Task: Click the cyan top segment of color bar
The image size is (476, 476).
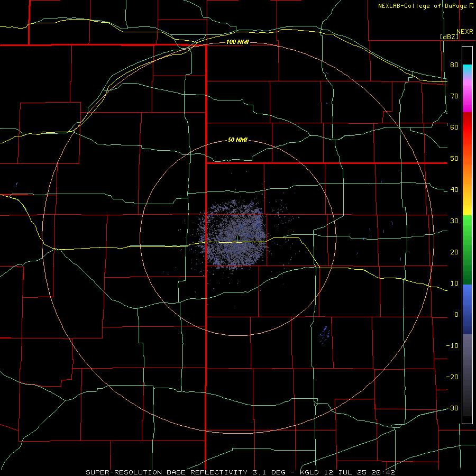Action: click(x=467, y=69)
